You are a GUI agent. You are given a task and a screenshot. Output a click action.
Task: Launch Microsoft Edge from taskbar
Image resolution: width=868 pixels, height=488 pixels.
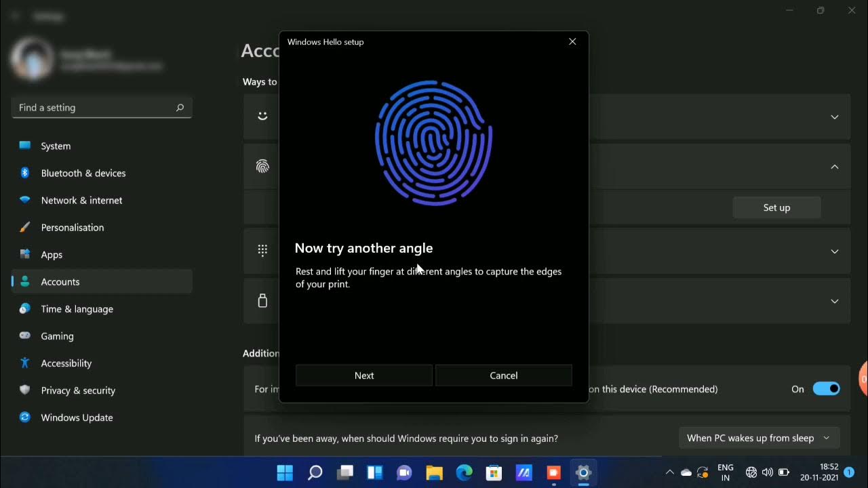coord(465,472)
